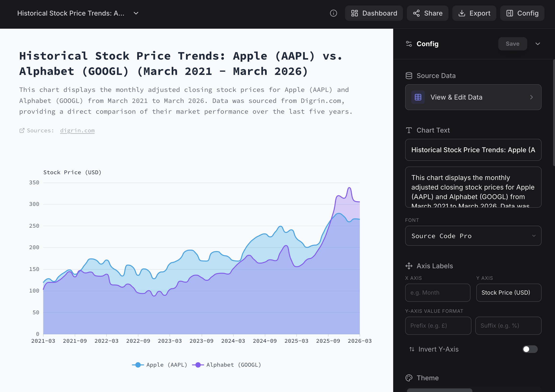Viewport: 555px width, 392px height.
Task: Toggle the Apple (AAPL) legend item
Action: 159,365
